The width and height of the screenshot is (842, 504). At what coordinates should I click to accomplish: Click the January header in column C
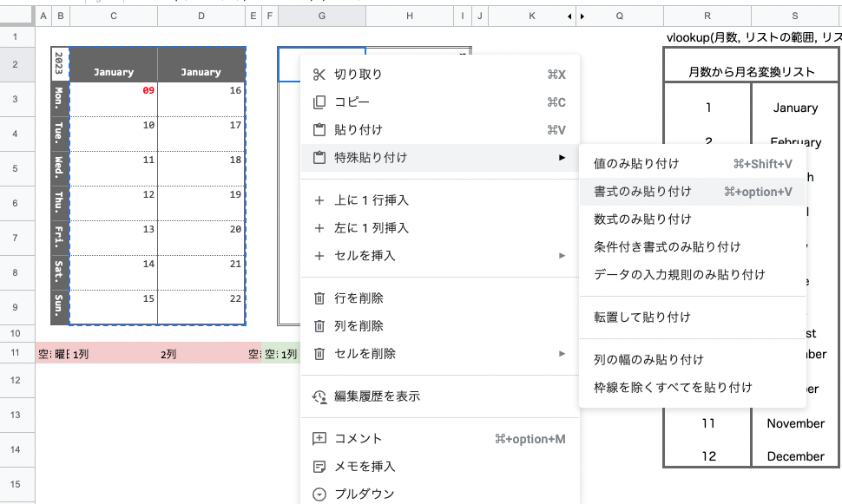click(114, 64)
